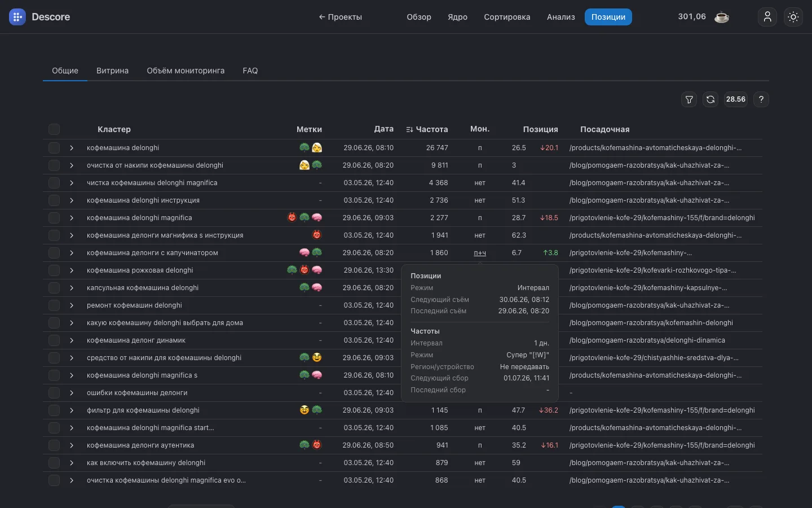Click tag icons in делонги аутентика row
Viewport: 812px width, 508px height.
[311, 445]
